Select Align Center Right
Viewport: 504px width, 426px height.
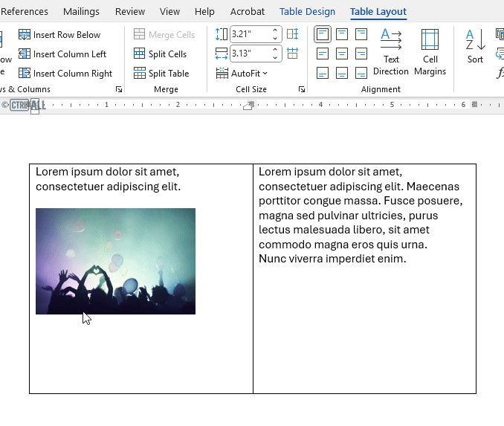pos(361,54)
